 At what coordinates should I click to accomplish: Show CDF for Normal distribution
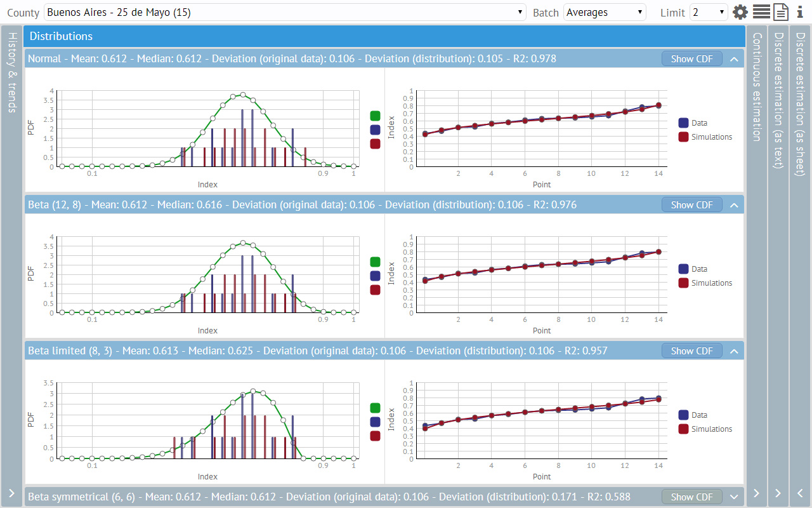pos(692,58)
